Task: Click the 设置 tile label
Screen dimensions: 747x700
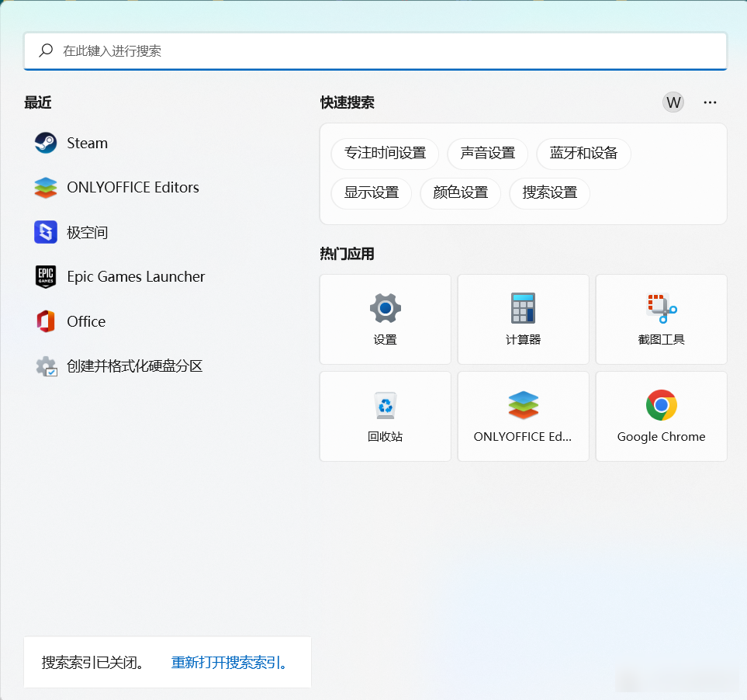Action: pyautogui.click(x=385, y=339)
